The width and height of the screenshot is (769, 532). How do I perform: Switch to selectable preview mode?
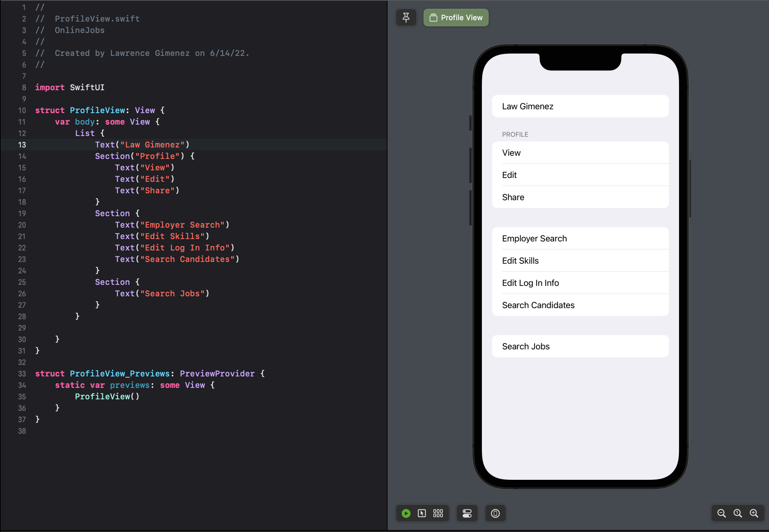tap(422, 513)
